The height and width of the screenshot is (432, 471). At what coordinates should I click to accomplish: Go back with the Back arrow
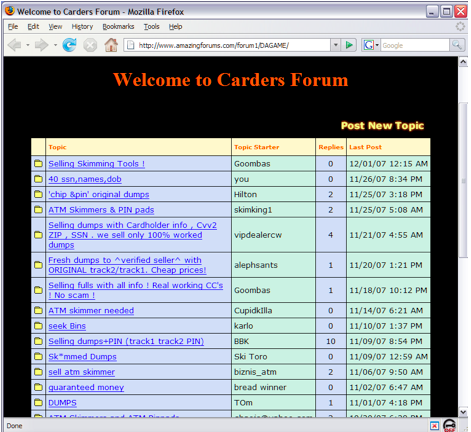coord(14,45)
